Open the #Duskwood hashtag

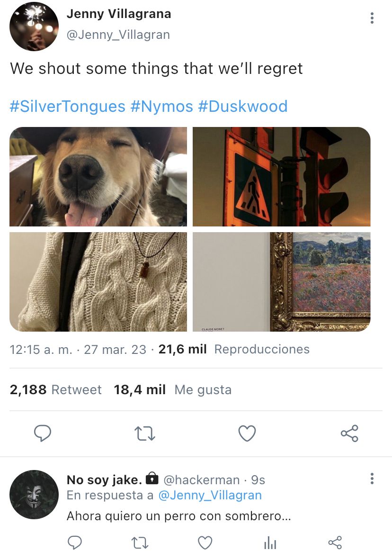pos(243,107)
